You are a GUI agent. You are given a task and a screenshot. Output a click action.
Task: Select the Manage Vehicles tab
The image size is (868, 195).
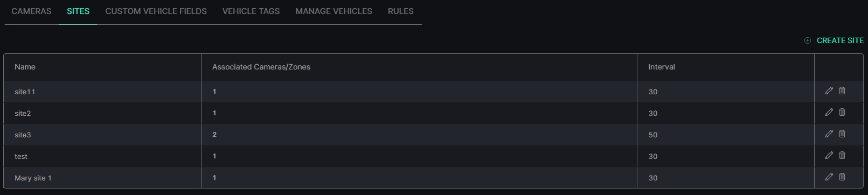pyautogui.click(x=334, y=11)
